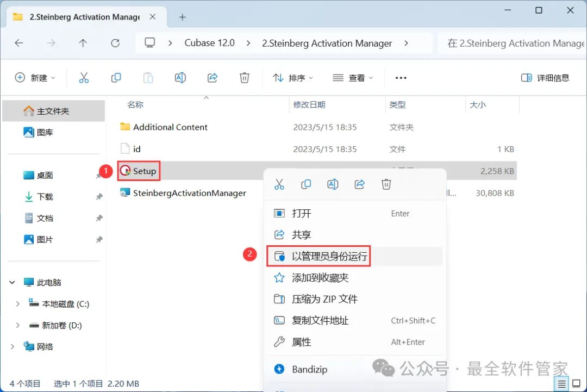Collapse the 此电脑 tree node
The image size is (587, 392).
12,282
